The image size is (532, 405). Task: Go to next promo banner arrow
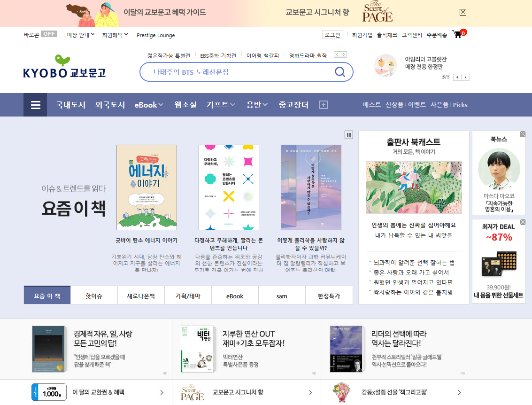(x=465, y=78)
